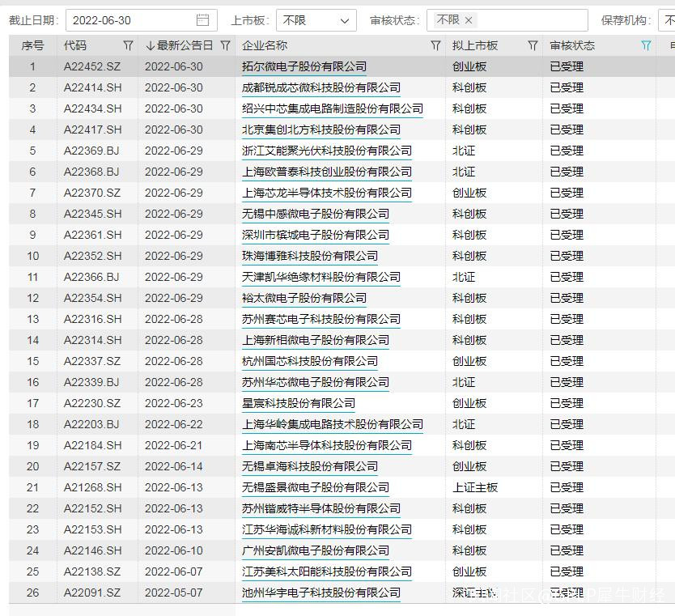Open 苏州赛芯电子科技股份有限公司 link

point(321,320)
